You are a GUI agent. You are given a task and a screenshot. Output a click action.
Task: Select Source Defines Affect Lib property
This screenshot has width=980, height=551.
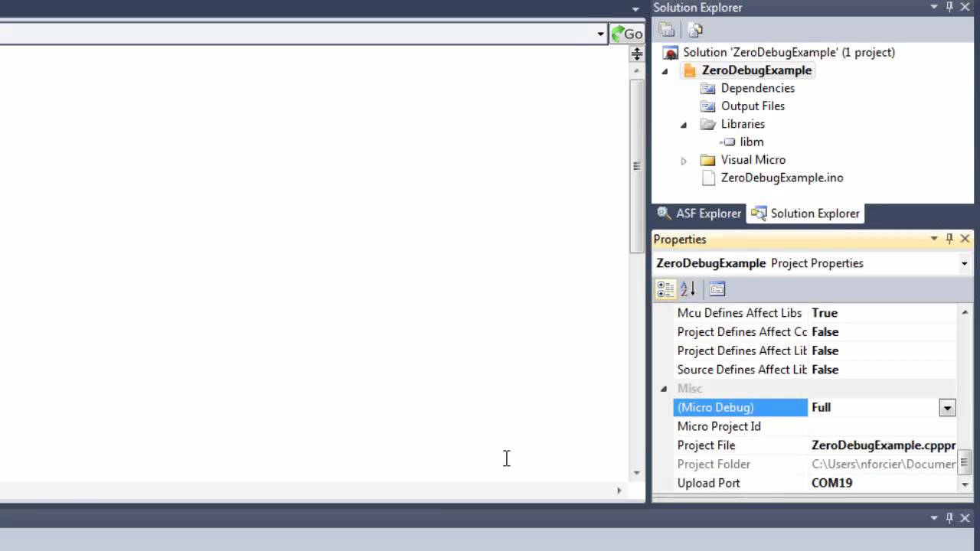point(742,370)
